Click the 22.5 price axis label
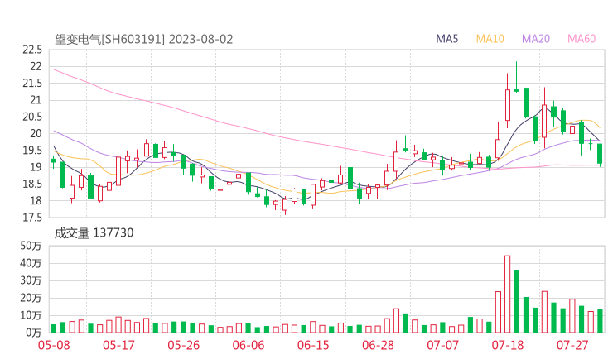613x364 pixels. point(32,50)
